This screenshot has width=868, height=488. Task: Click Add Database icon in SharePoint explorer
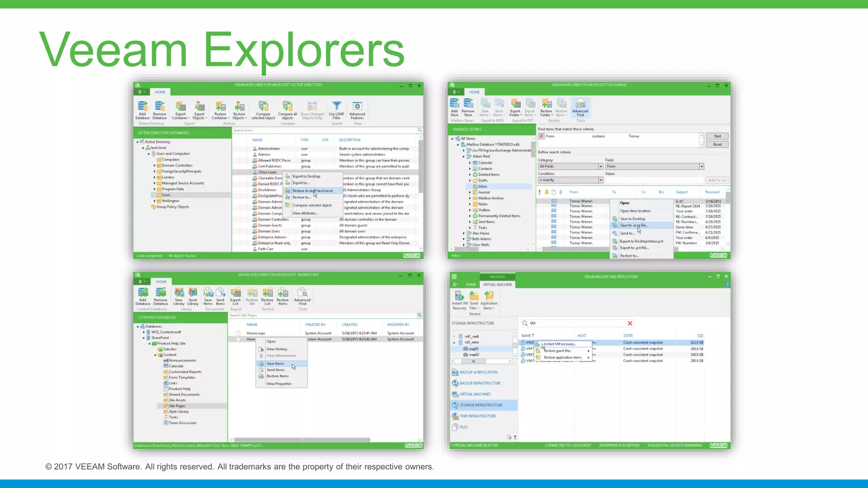pyautogui.click(x=143, y=296)
